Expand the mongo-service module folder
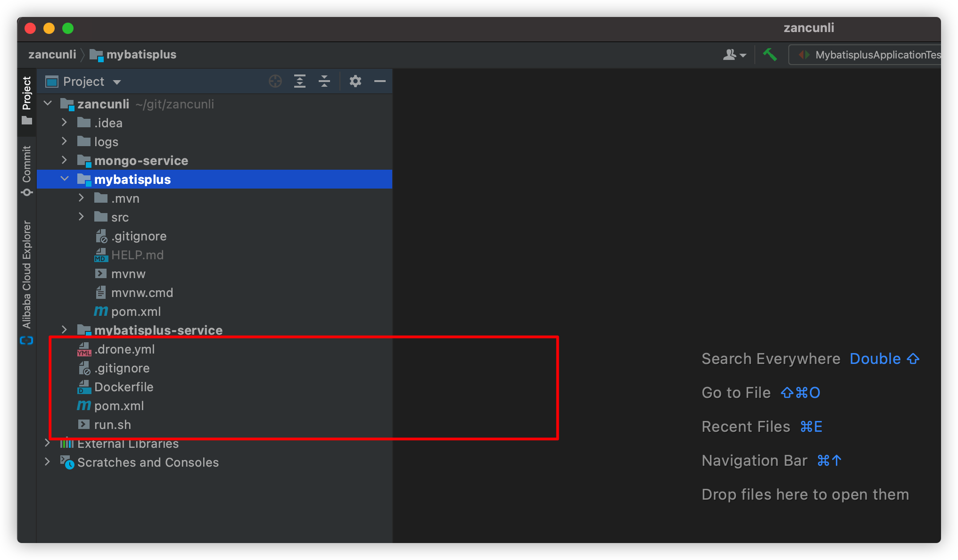The height and width of the screenshot is (560, 958). point(65,160)
